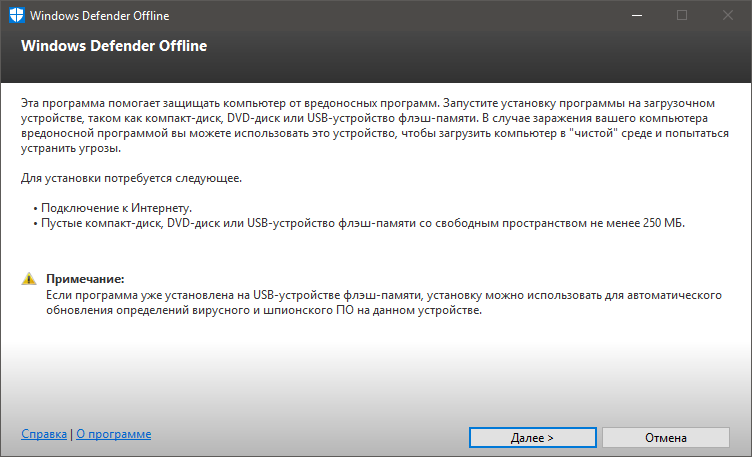
Task: Click the title bar caption Windows Defender Offline
Action: (100, 16)
